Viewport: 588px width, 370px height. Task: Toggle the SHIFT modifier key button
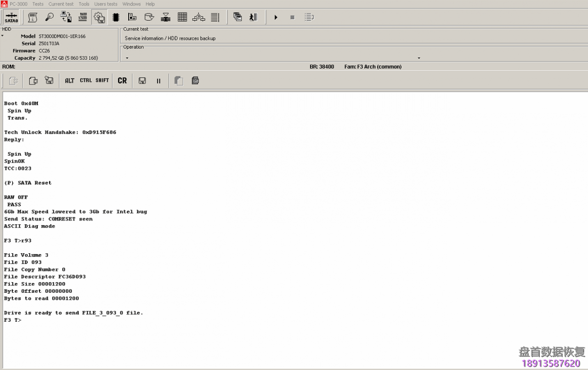tap(102, 80)
